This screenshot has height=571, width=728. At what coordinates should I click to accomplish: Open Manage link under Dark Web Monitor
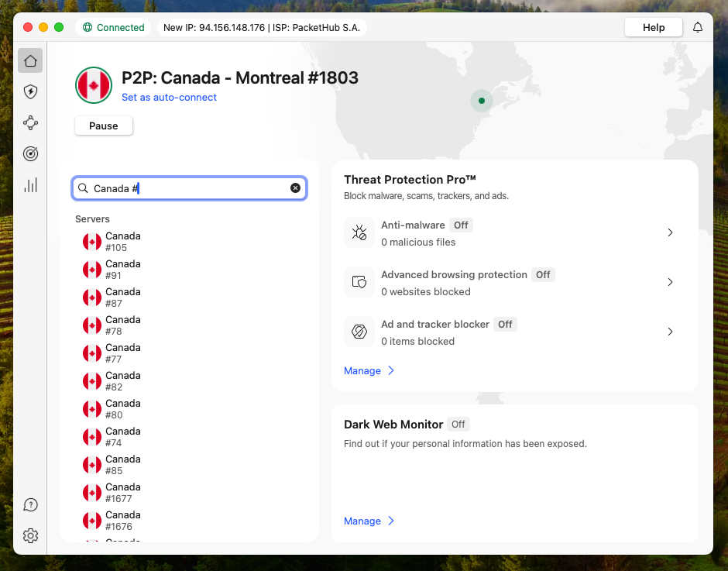369,521
